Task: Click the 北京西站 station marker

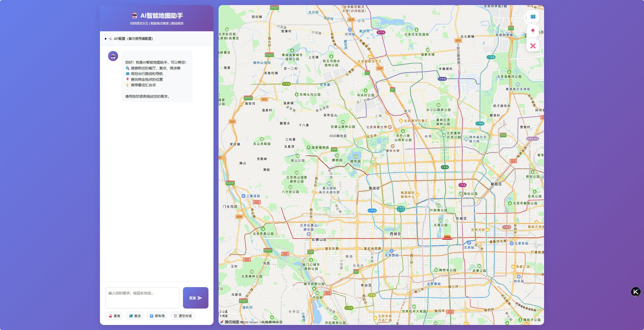Action: (x=391, y=251)
